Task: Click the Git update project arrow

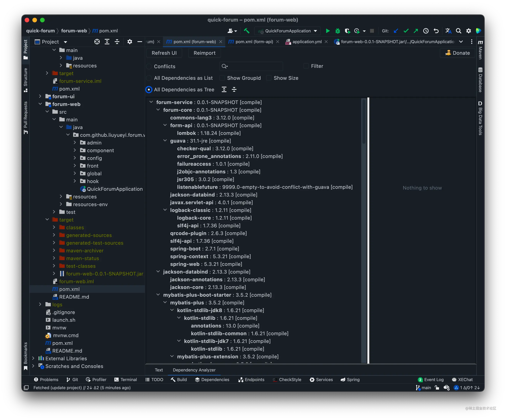Action: [396, 31]
